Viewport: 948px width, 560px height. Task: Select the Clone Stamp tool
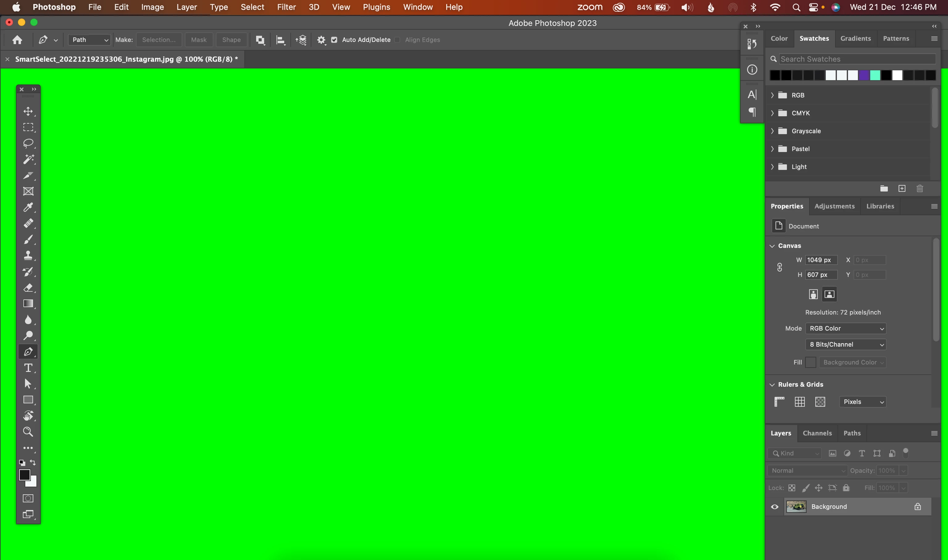28,255
